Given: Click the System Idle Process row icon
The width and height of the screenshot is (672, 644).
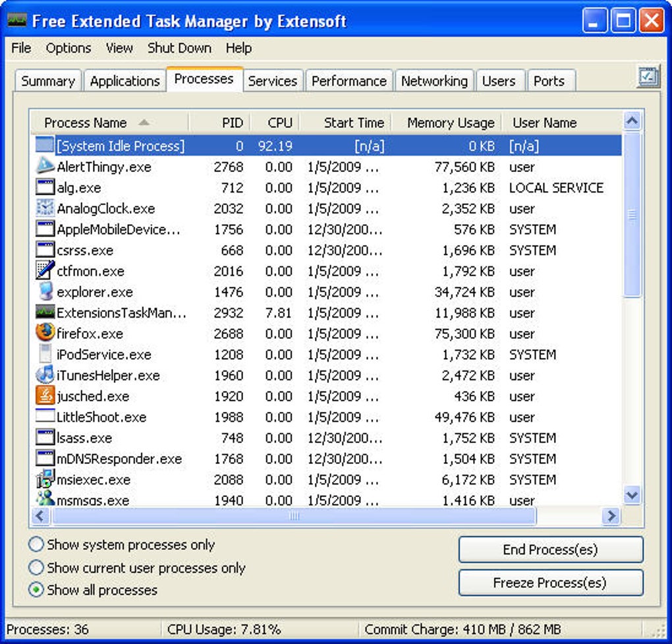Looking at the screenshot, I should (45, 146).
